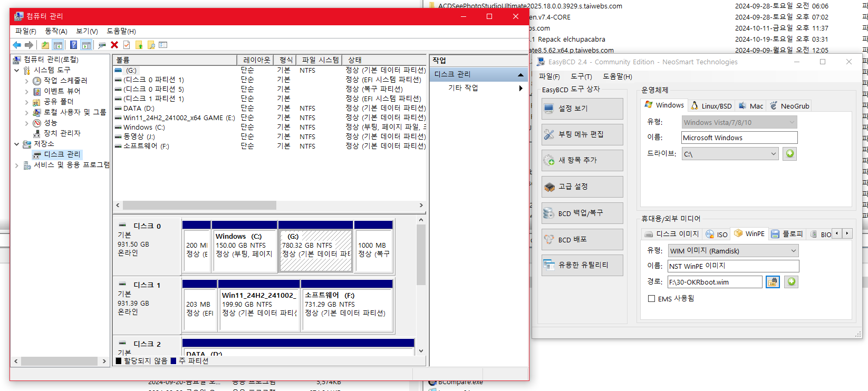868x391 pixels.
Task: Collapse the 시스템 도구 tree node
Action: [17, 70]
